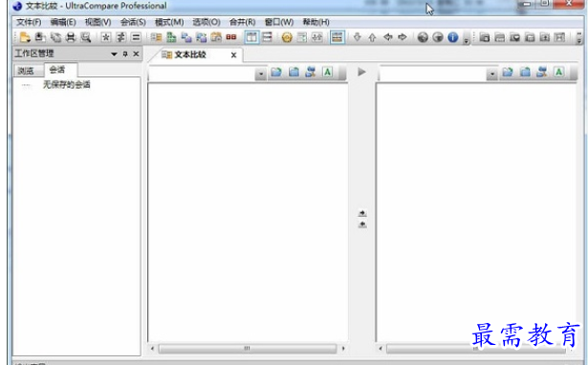Open the left pane file path dropdown
This screenshot has height=365, width=588.
pyautogui.click(x=261, y=75)
